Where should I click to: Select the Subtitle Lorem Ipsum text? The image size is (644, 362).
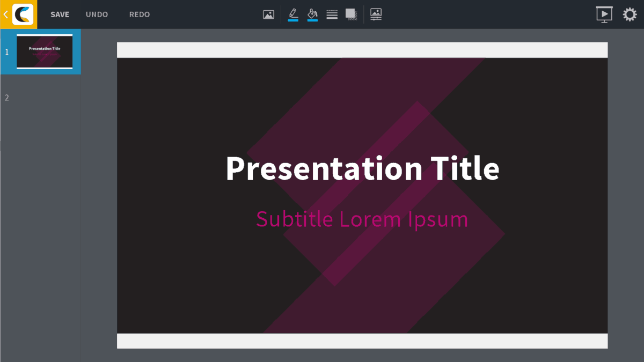362,219
